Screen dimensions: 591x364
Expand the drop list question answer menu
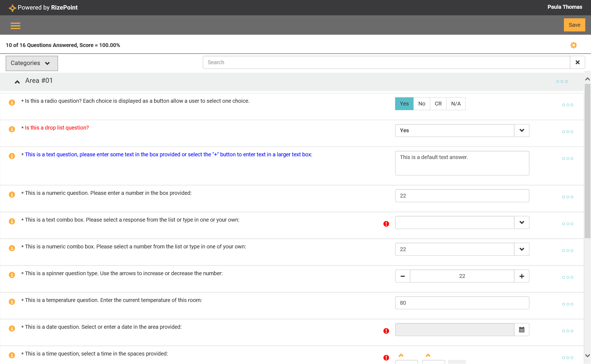click(522, 130)
